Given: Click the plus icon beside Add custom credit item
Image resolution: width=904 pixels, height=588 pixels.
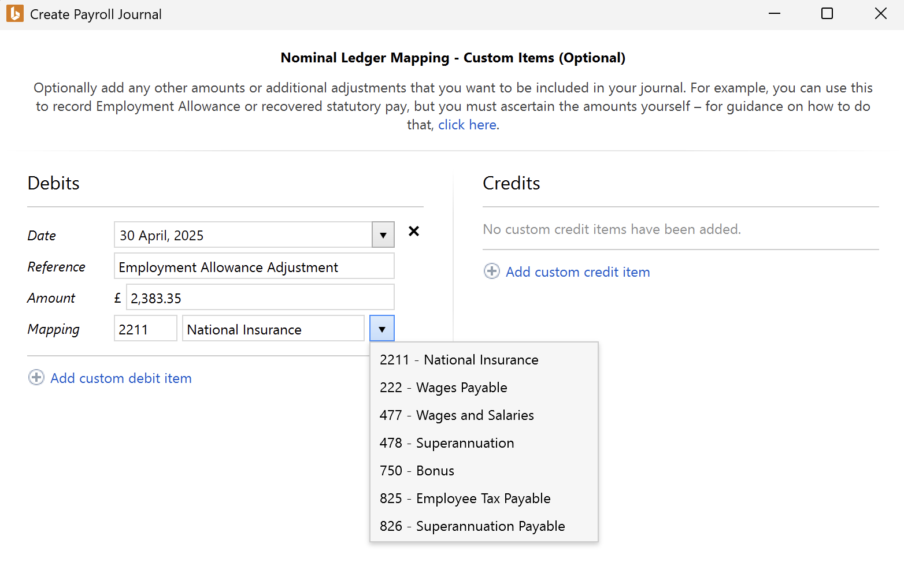Looking at the screenshot, I should click(x=492, y=271).
